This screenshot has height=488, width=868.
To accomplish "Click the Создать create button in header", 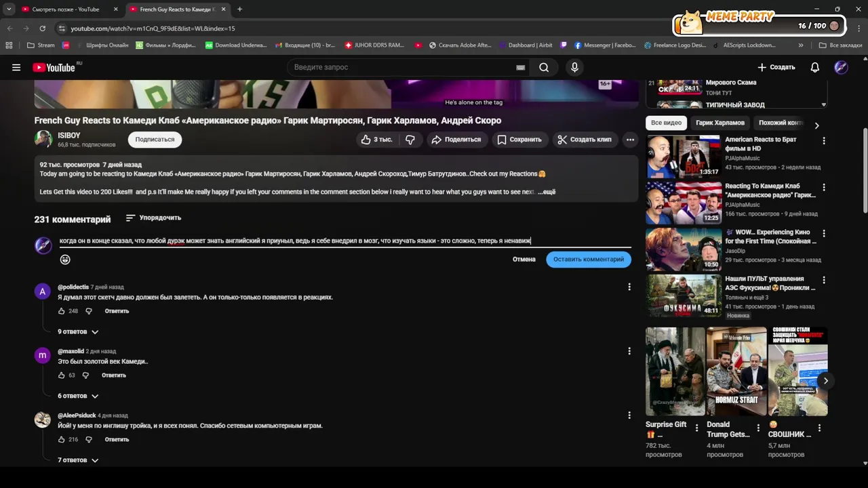I will [x=776, y=67].
